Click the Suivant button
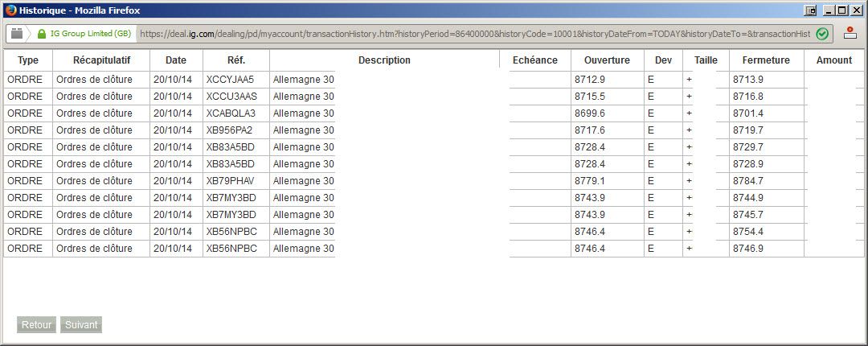 [x=81, y=325]
